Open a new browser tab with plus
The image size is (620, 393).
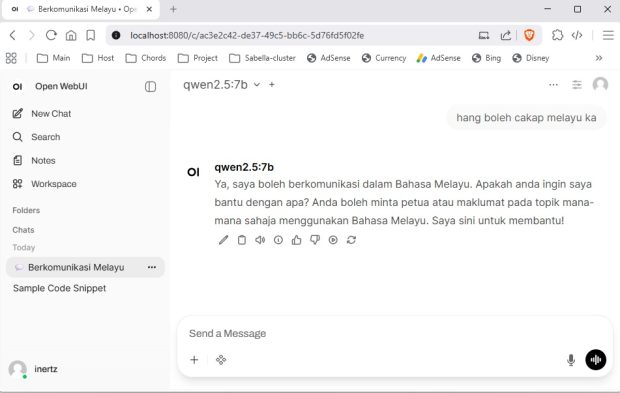(173, 9)
